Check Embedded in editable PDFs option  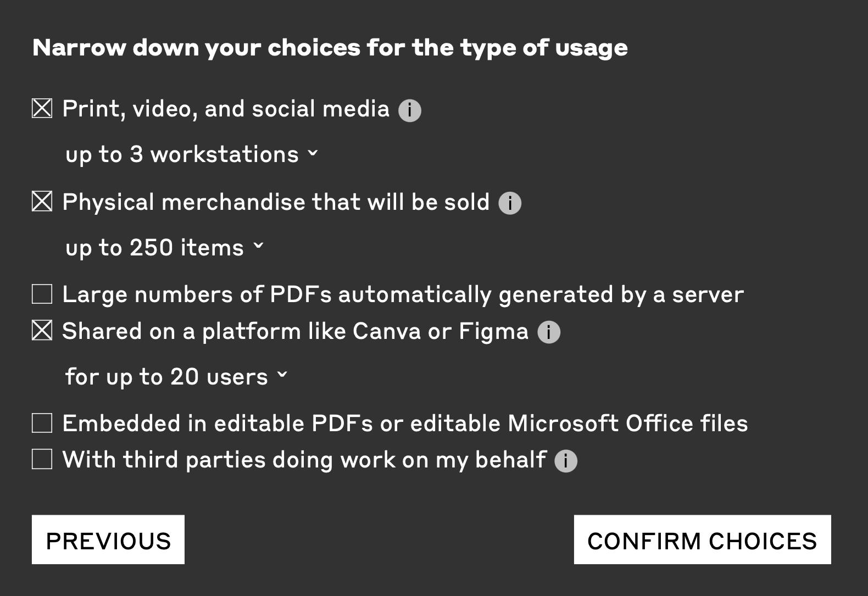42,423
